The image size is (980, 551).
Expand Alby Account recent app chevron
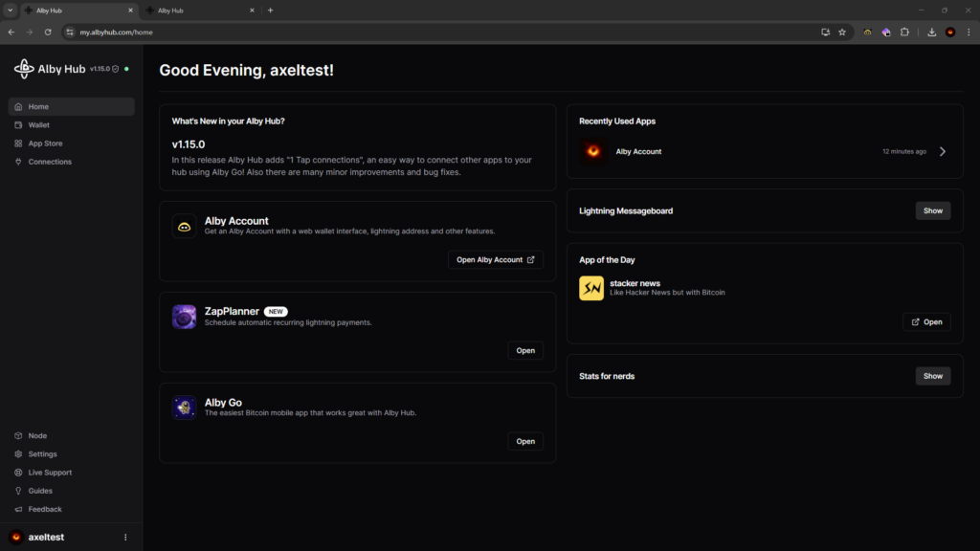(943, 151)
